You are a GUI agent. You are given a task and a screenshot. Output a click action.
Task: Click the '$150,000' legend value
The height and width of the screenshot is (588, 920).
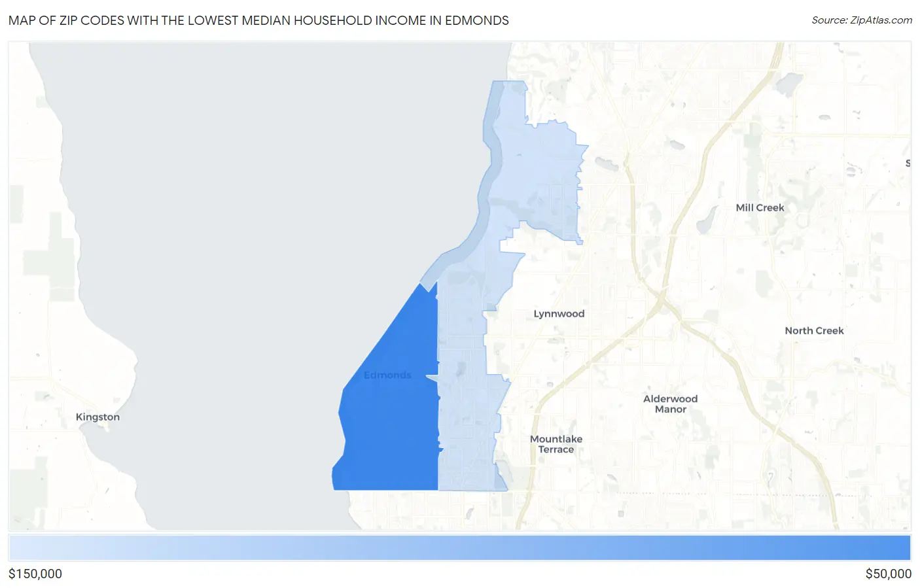click(x=35, y=574)
